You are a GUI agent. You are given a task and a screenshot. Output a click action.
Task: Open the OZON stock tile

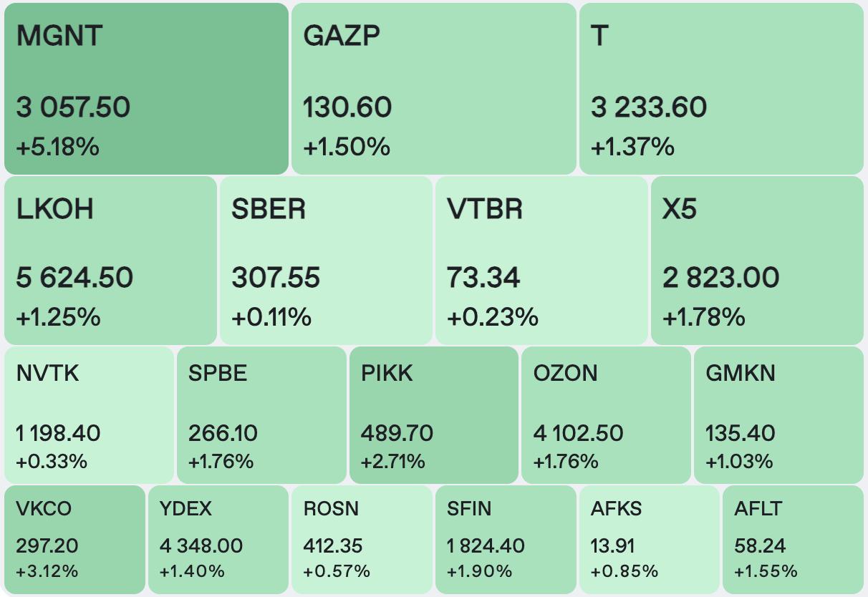(606, 415)
